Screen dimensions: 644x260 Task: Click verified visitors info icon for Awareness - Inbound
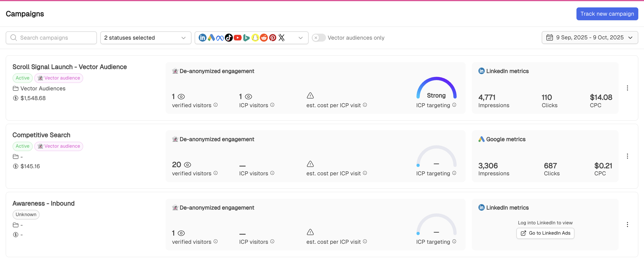(216, 241)
